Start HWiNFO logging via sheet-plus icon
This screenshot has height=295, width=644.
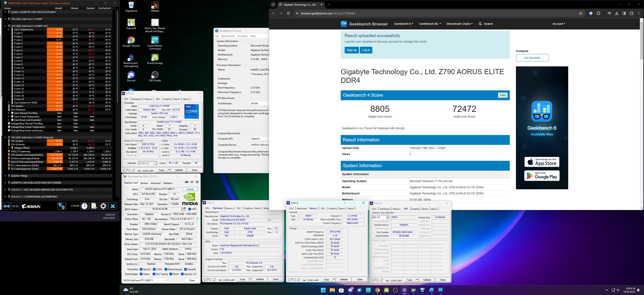pos(94,206)
